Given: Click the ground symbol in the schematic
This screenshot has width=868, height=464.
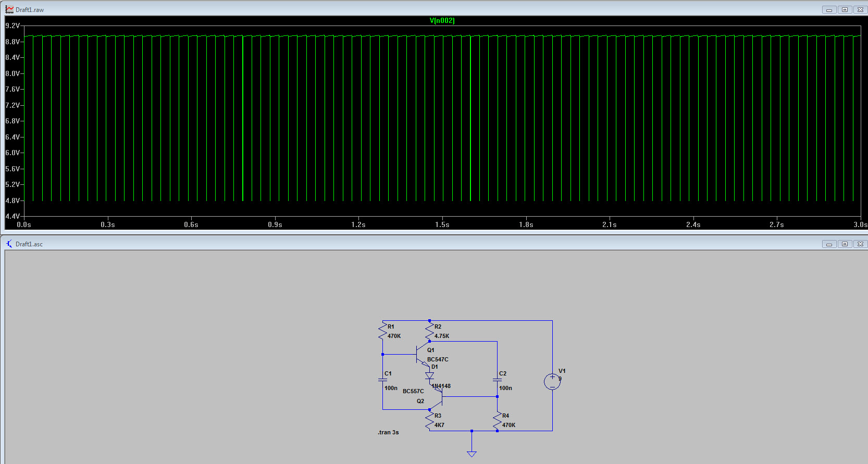Looking at the screenshot, I should [472, 454].
